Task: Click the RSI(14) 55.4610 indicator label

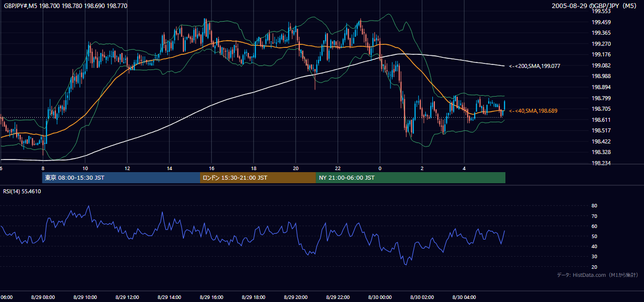Action: pyautogui.click(x=22, y=192)
